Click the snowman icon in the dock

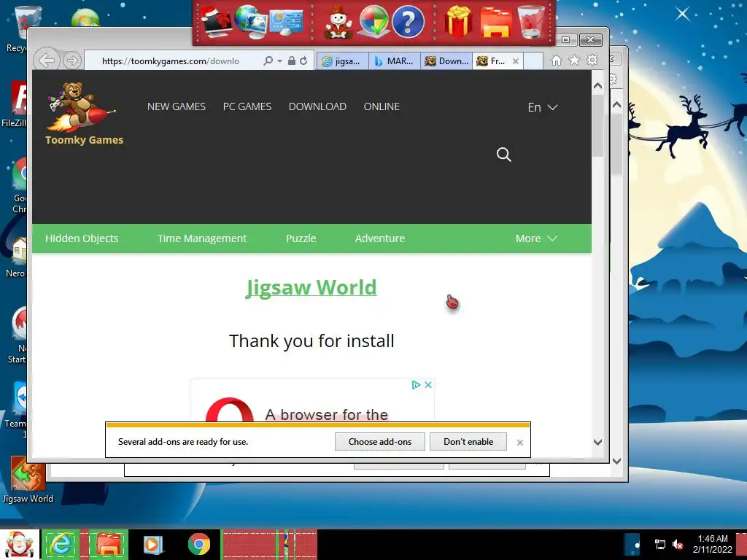click(338, 23)
